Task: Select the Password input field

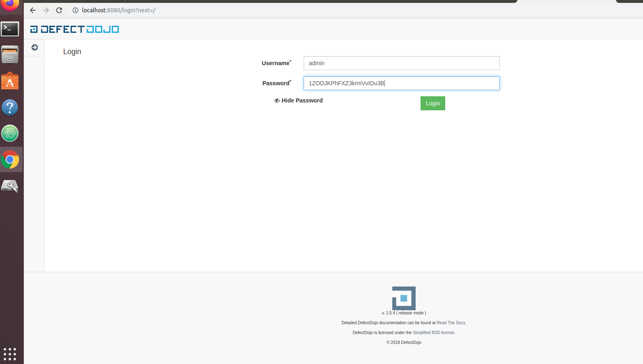Action: 401,83
